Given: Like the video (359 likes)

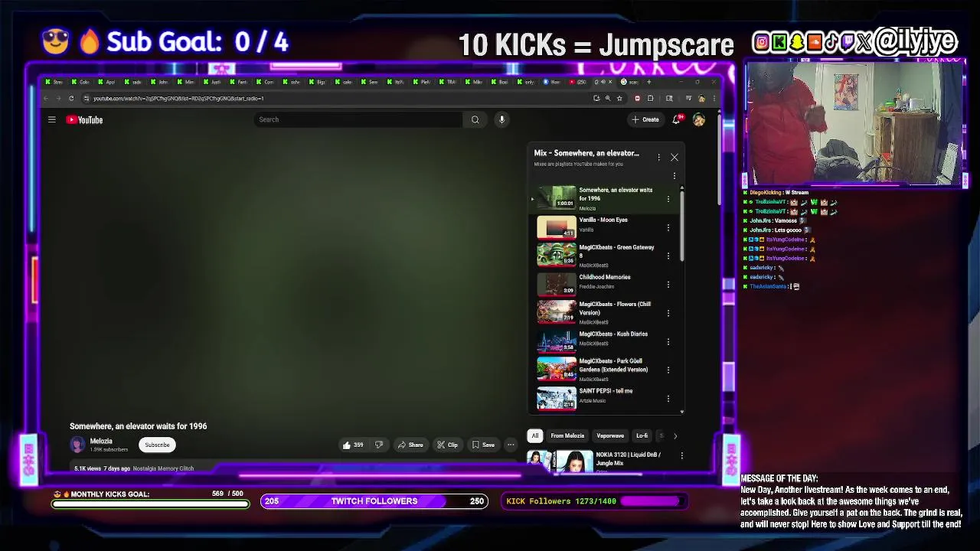Looking at the screenshot, I should coord(353,445).
